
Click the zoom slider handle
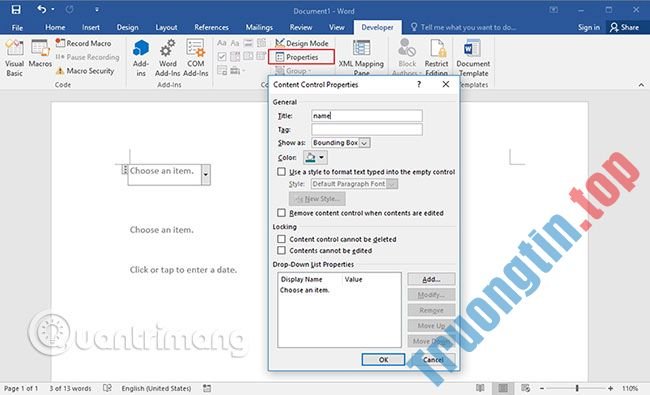click(x=577, y=388)
